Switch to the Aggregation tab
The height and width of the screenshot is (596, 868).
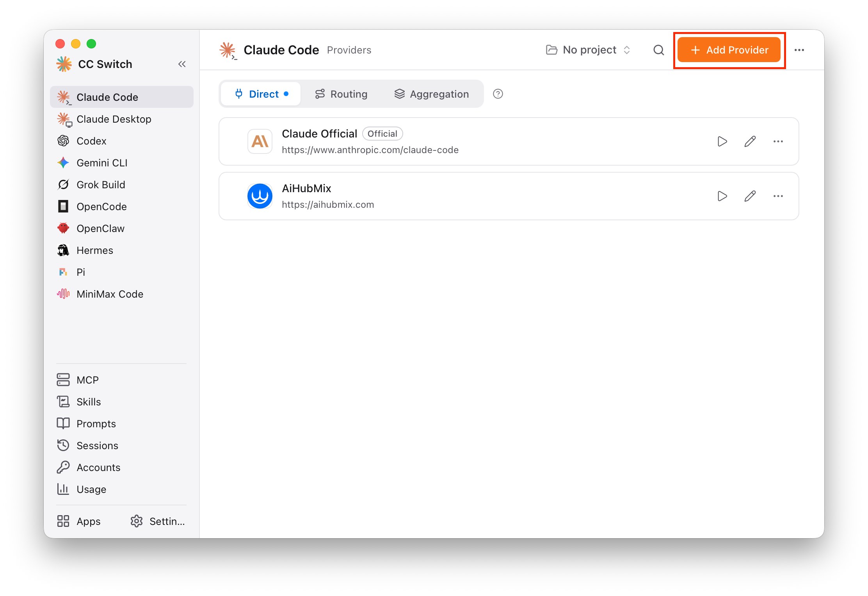pyautogui.click(x=432, y=94)
